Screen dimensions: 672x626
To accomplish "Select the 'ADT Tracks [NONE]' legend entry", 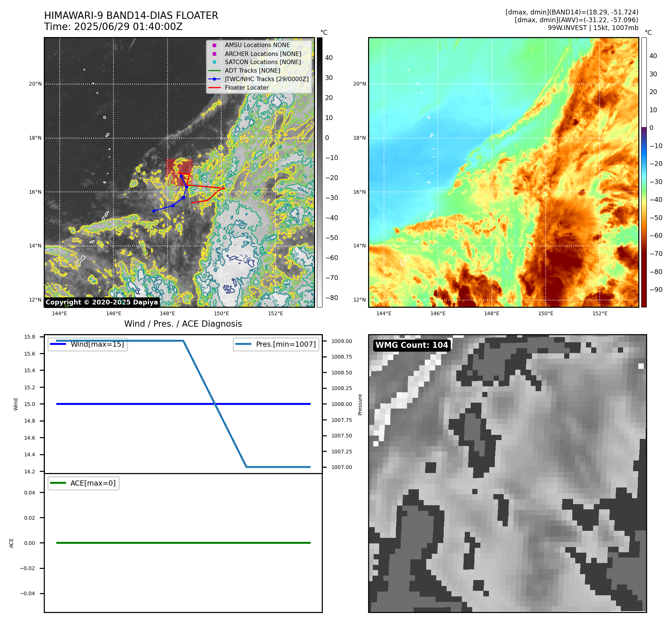I will (252, 71).
